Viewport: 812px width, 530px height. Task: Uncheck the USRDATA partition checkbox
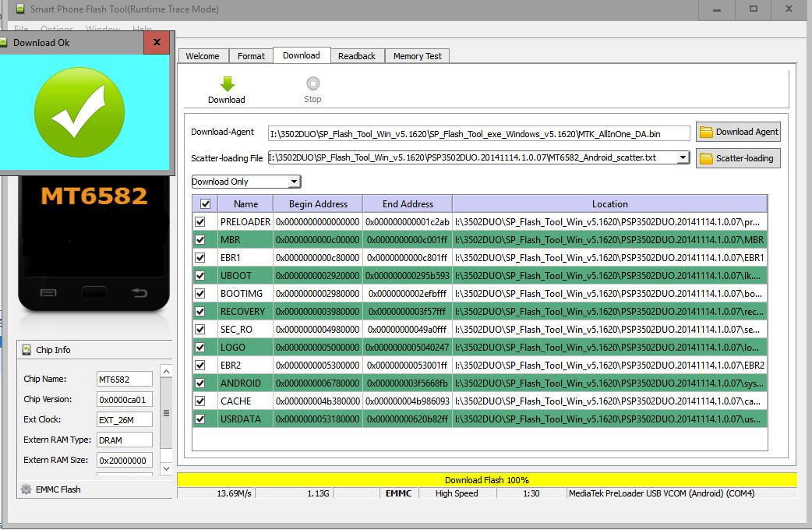click(200, 419)
